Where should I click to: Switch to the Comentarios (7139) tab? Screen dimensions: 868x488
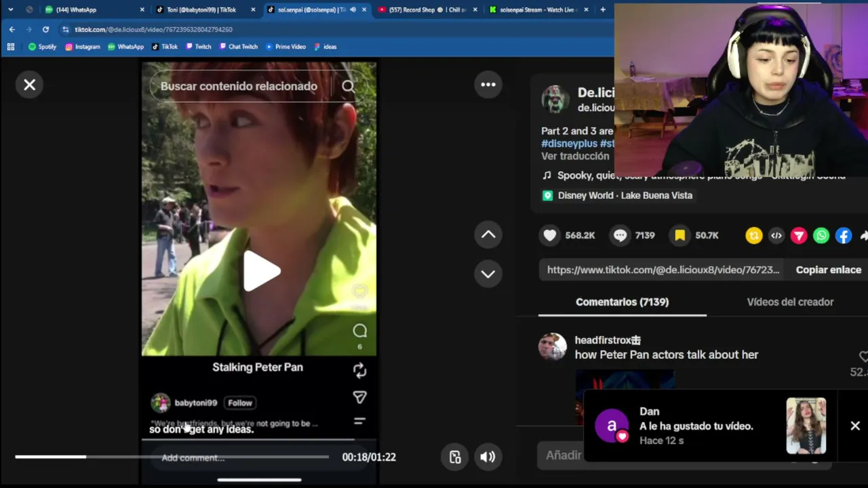point(622,302)
